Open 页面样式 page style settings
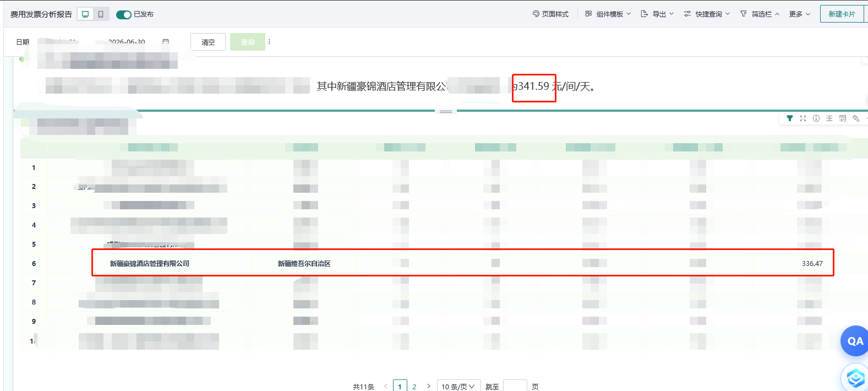This screenshot has width=868, height=391. 550,14
